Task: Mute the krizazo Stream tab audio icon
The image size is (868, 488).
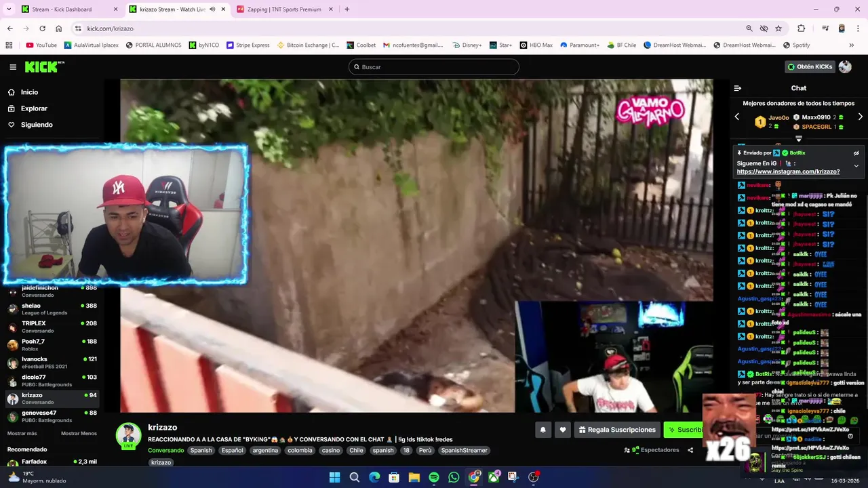Action: pyautogui.click(x=212, y=9)
